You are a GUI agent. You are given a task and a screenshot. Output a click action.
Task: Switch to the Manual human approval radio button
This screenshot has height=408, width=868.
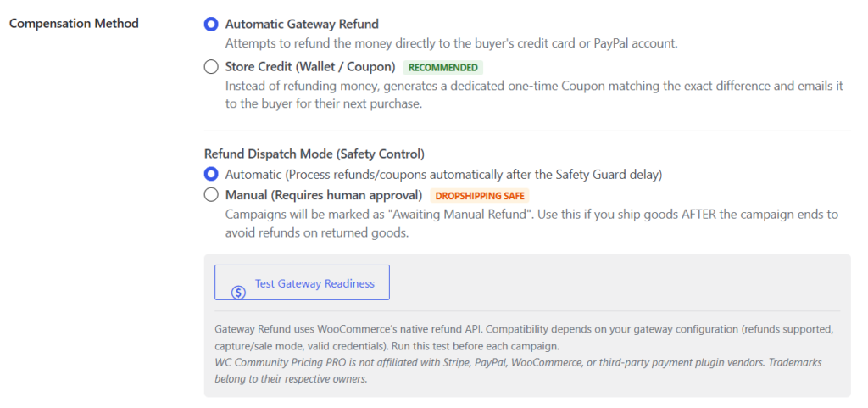[211, 195]
